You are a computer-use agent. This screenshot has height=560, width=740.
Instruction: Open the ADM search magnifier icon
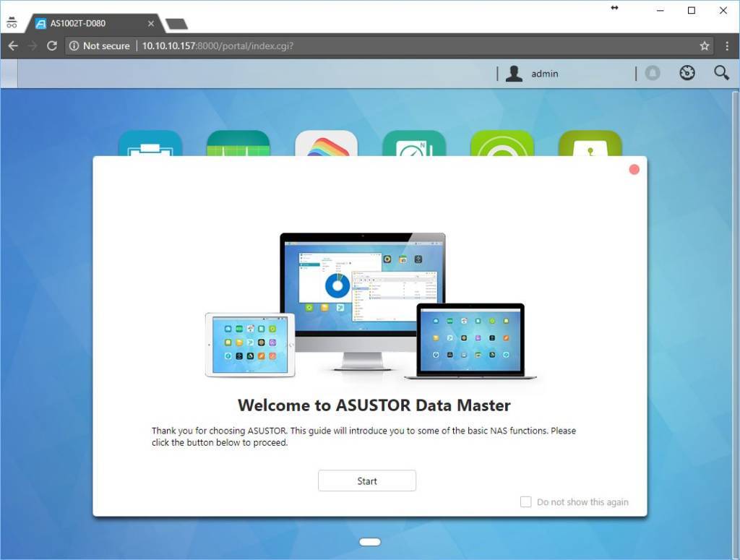(720, 73)
